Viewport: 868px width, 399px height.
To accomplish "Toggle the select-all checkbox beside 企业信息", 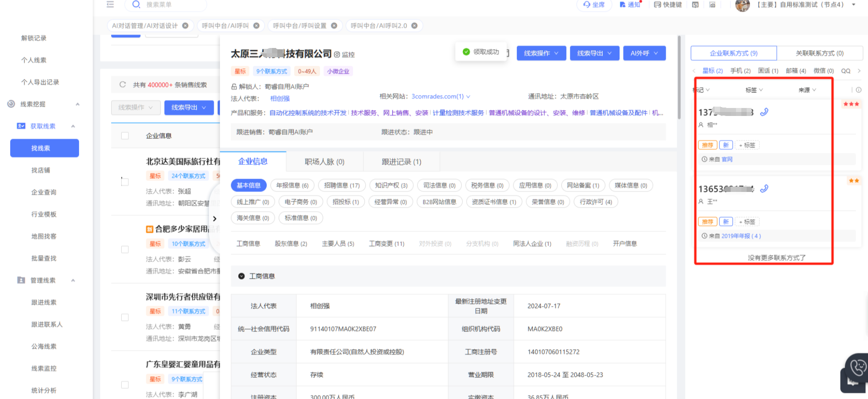I will click(x=125, y=136).
